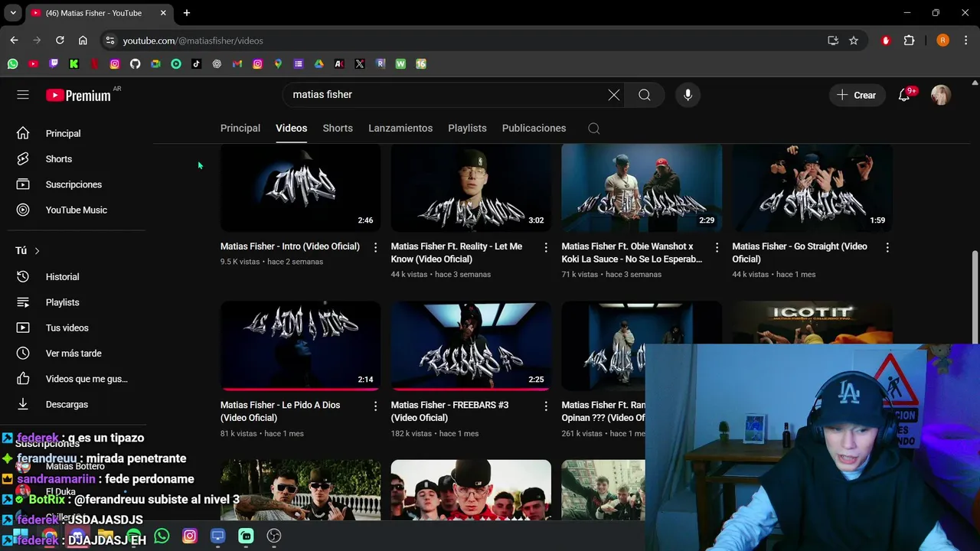Play the Go Straight video thumbnail
The image size is (980, 551).
click(x=812, y=187)
